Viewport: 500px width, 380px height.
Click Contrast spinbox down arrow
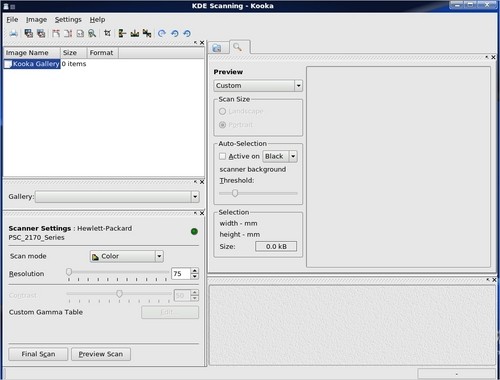click(x=195, y=298)
